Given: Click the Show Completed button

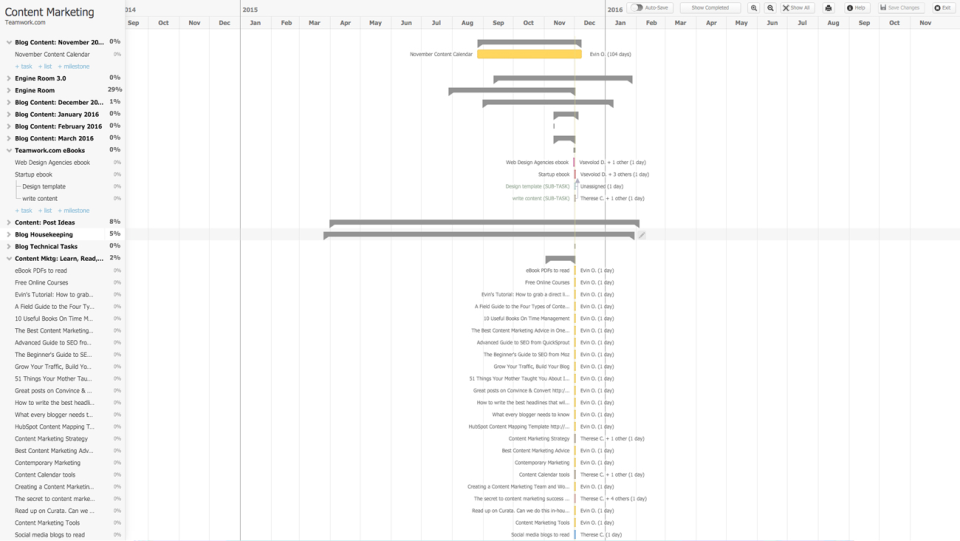Looking at the screenshot, I should [710, 8].
